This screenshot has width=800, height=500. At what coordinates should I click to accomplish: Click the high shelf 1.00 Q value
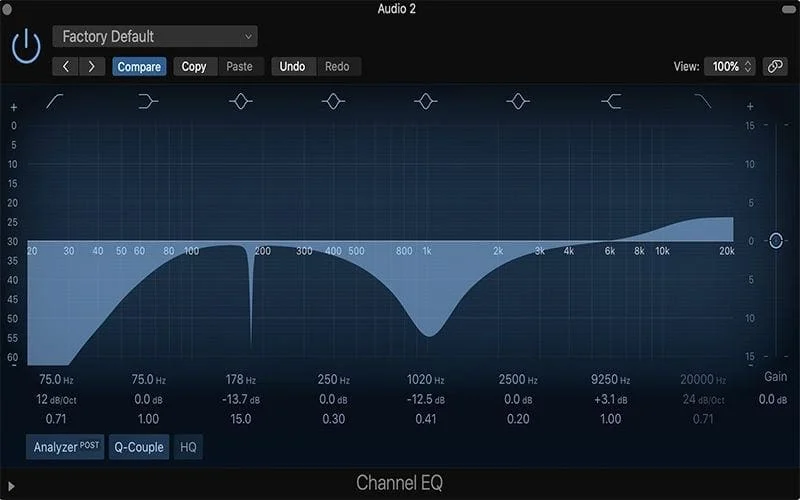pos(610,419)
